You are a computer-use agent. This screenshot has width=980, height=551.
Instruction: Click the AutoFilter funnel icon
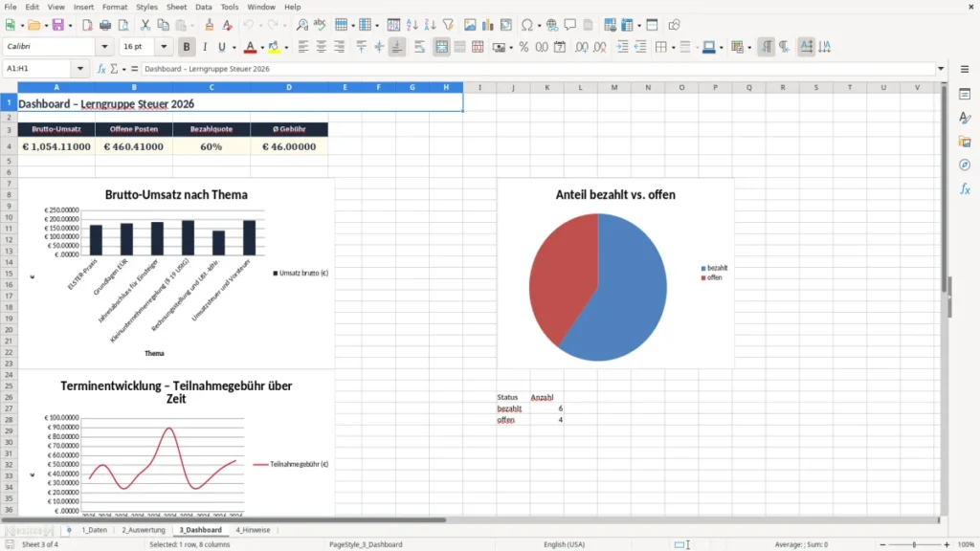[x=448, y=25]
